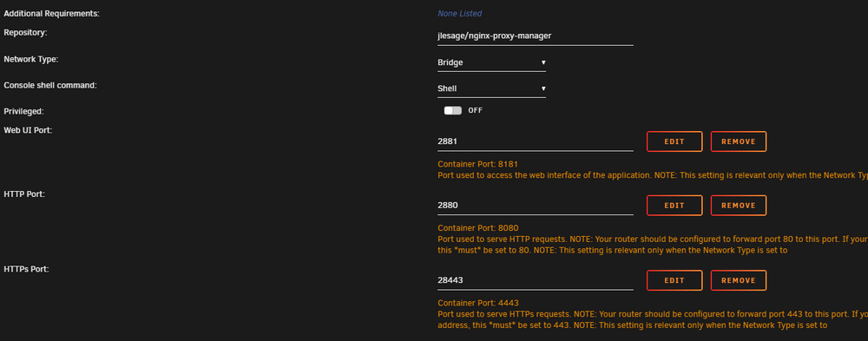The width and height of the screenshot is (868, 341).
Task: Click the HTTP Port field 2880
Action: 536,206
